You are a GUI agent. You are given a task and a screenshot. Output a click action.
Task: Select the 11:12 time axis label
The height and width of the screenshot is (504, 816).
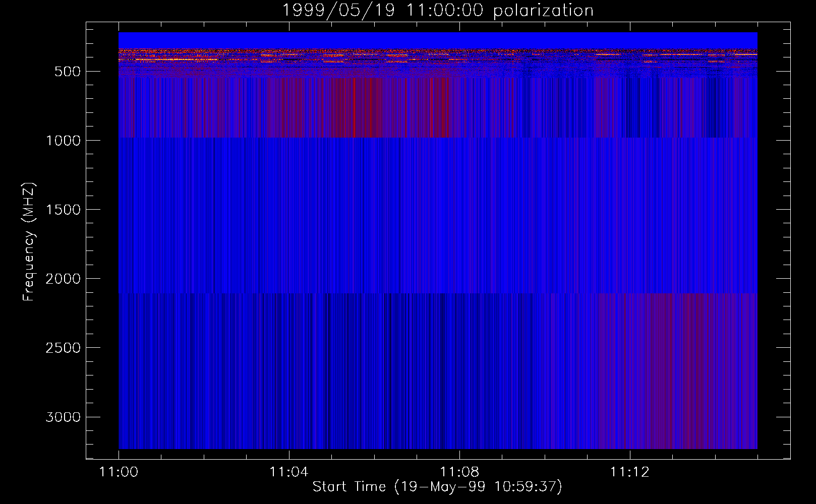(629, 472)
